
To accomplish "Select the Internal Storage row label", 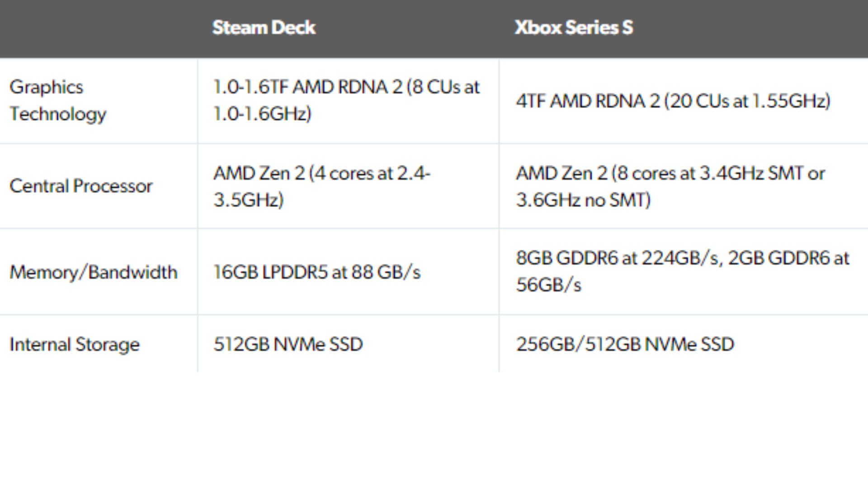I will coord(75,344).
